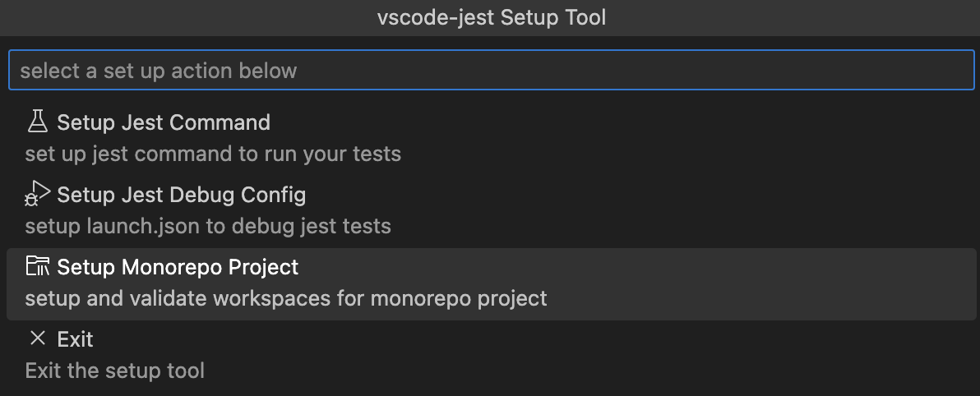Click the 'Exit the setup tool' description

[114, 371]
